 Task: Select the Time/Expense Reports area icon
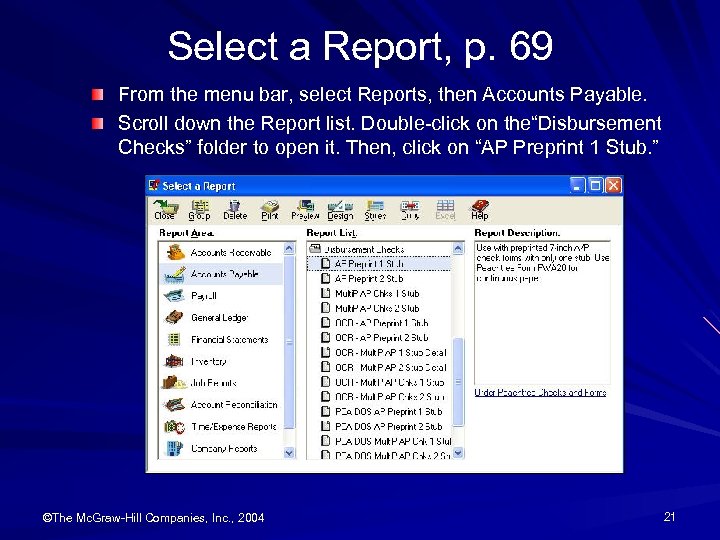[174, 427]
